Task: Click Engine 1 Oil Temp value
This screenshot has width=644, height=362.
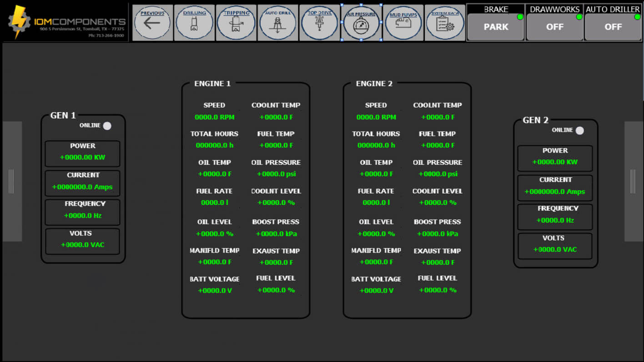Action: 215,174
